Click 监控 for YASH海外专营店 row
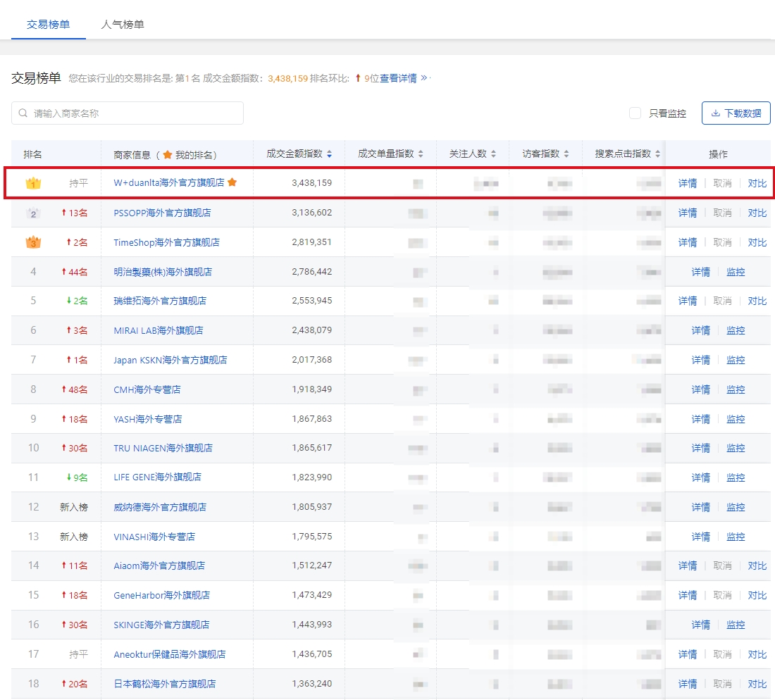 pyautogui.click(x=736, y=419)
